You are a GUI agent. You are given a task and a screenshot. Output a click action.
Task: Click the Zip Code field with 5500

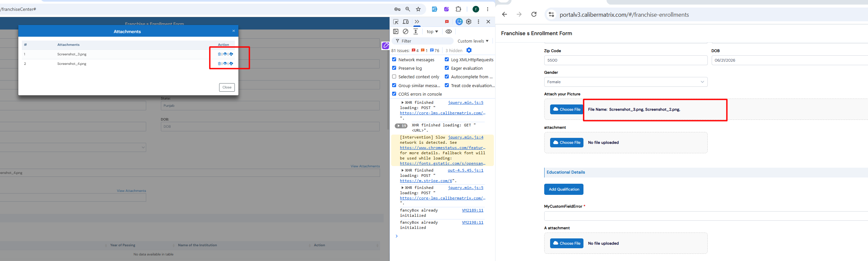pyautogui.click(x=626, y=60)
